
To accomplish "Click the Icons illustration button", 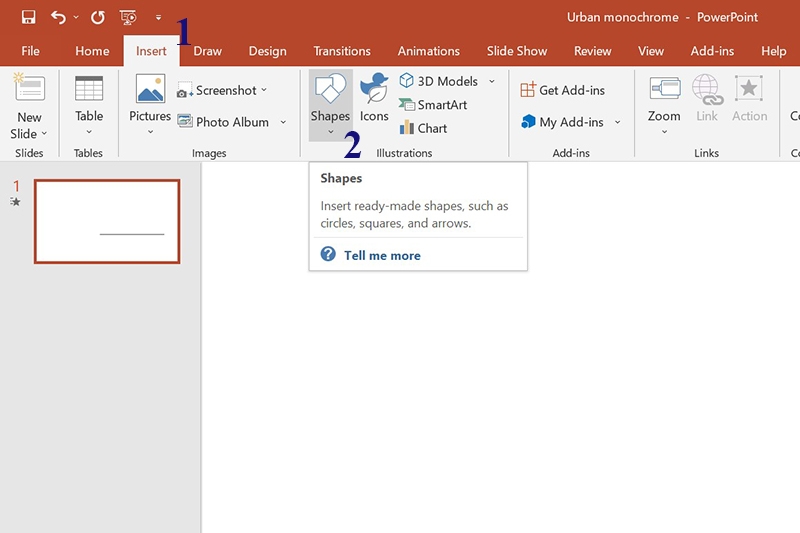I will pyautogui.click(x=374, y=98).
